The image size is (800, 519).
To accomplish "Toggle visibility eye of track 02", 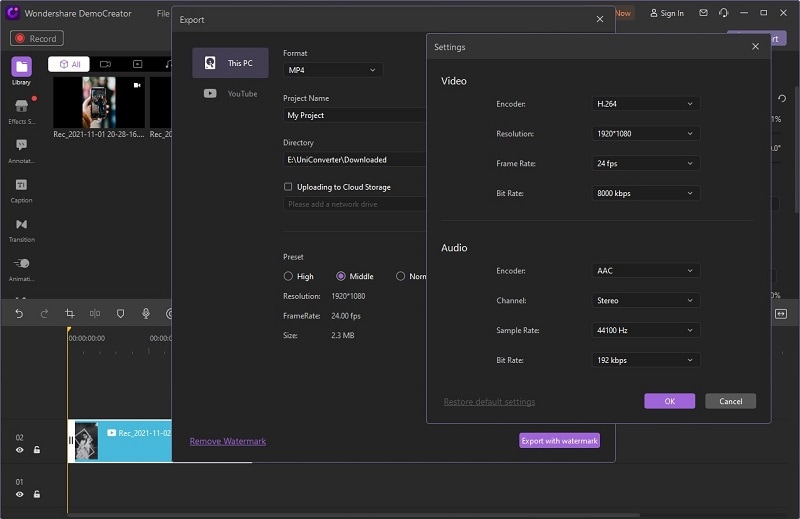I will (x=19, y=450).
